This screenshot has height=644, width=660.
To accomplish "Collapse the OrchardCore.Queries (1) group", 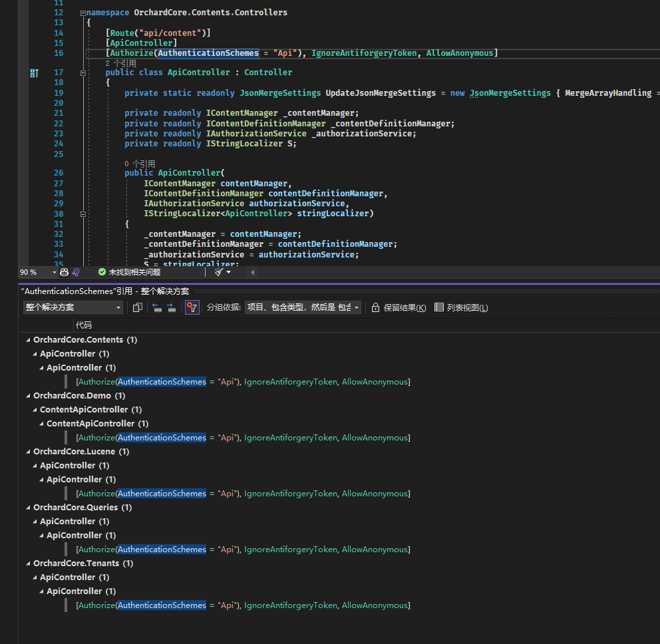I will point(28,508).
